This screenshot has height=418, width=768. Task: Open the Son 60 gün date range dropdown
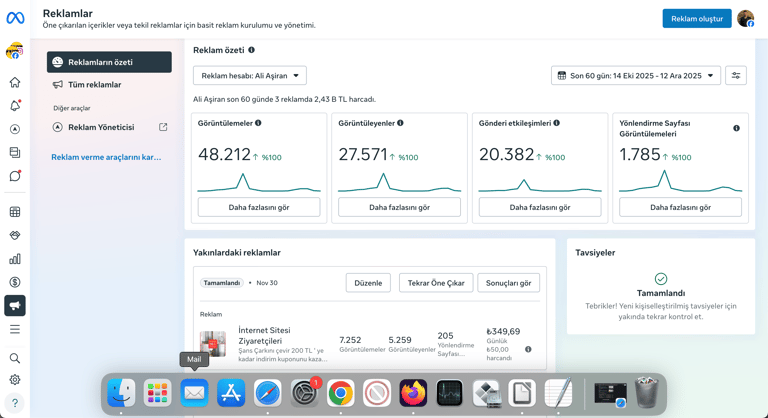pyautogui.click(x=636, y=75)
